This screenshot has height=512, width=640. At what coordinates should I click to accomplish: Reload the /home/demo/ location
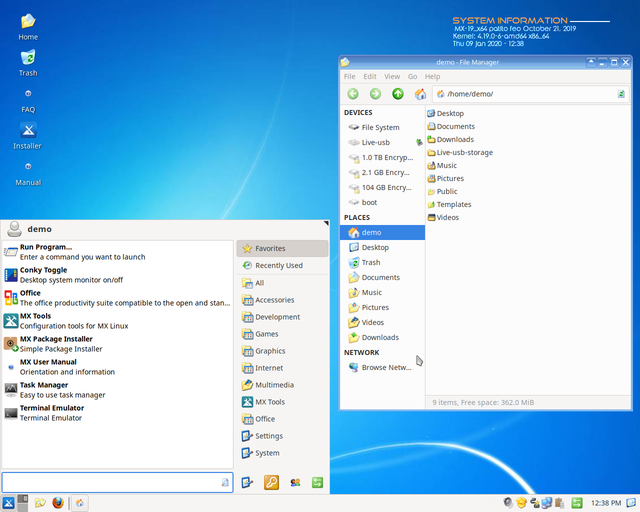click(x=621, y=94)
